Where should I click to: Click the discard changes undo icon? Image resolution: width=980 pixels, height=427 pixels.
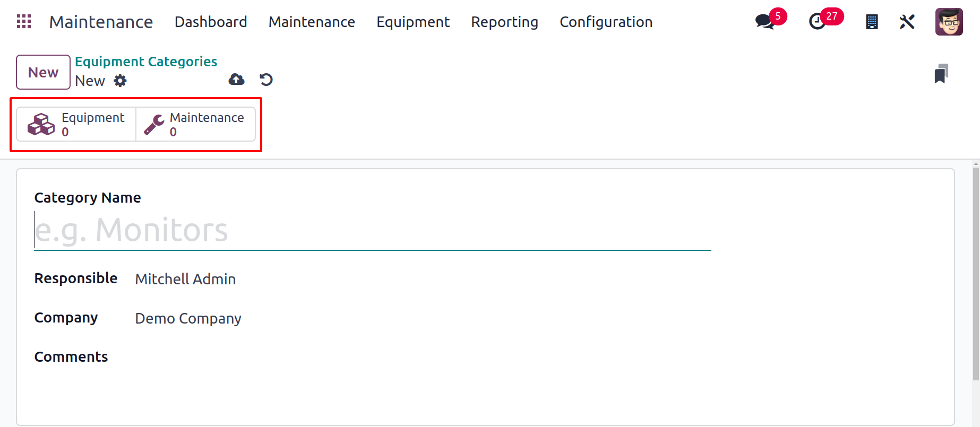266,80
